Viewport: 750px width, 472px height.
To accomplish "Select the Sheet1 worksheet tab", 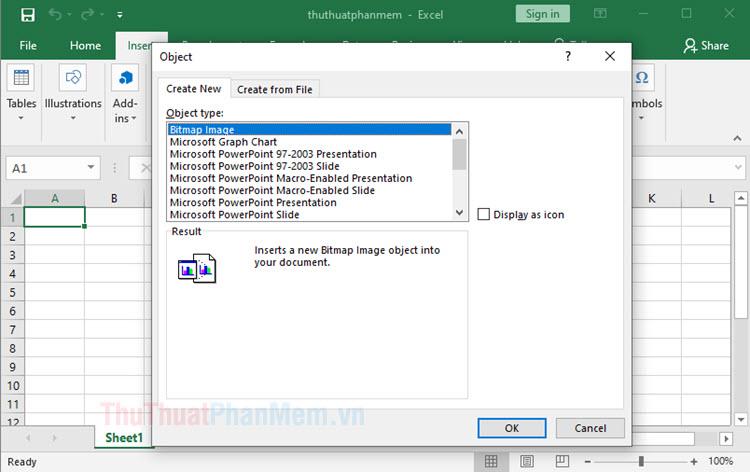I will (124, 438).
